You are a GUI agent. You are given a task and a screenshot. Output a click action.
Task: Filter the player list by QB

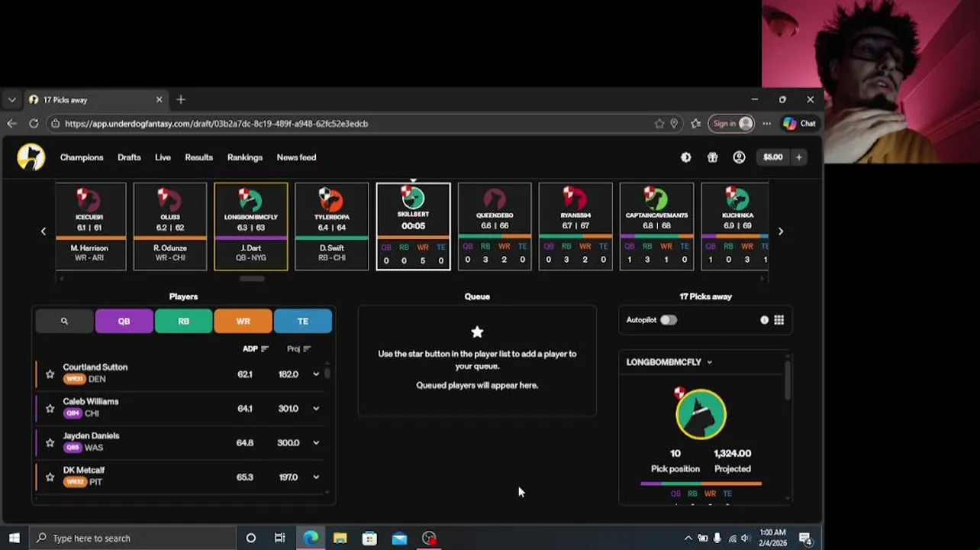point(124,322)
